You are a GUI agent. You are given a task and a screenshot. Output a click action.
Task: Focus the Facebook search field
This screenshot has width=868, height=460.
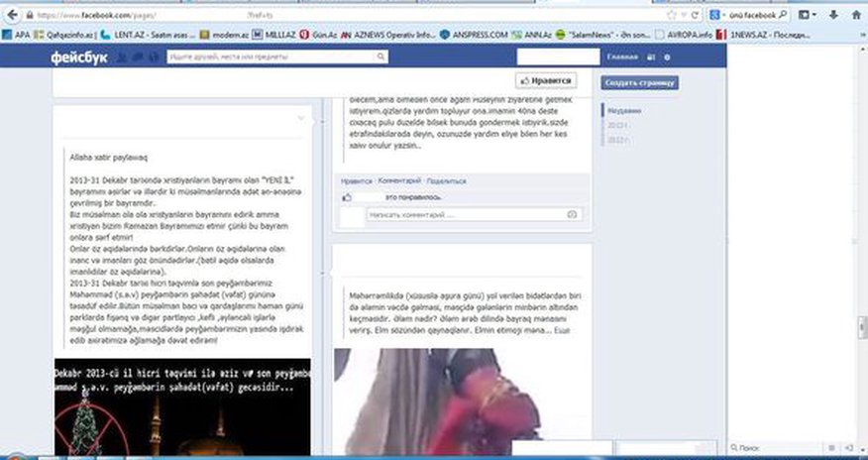[277, 57]
